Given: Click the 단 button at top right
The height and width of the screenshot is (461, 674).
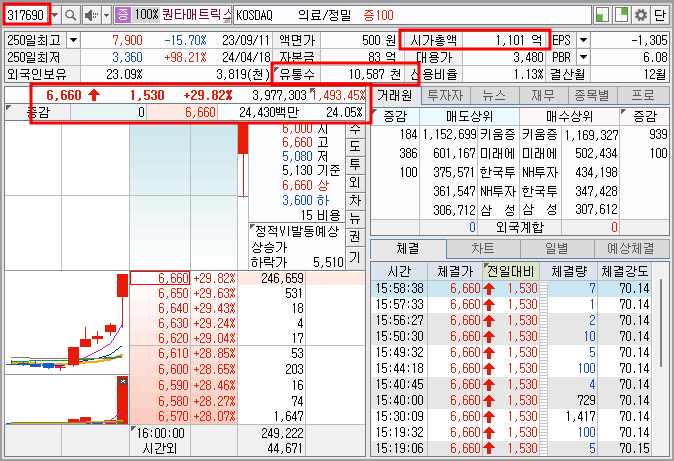Looking at the screenshot, I should [660, 15].
